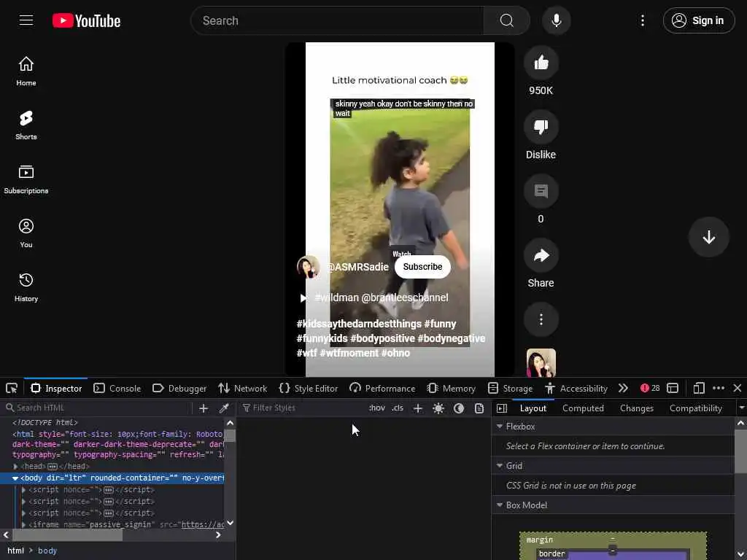
Task: Start voice search with the microphone
Action: (x=556, y=20)
